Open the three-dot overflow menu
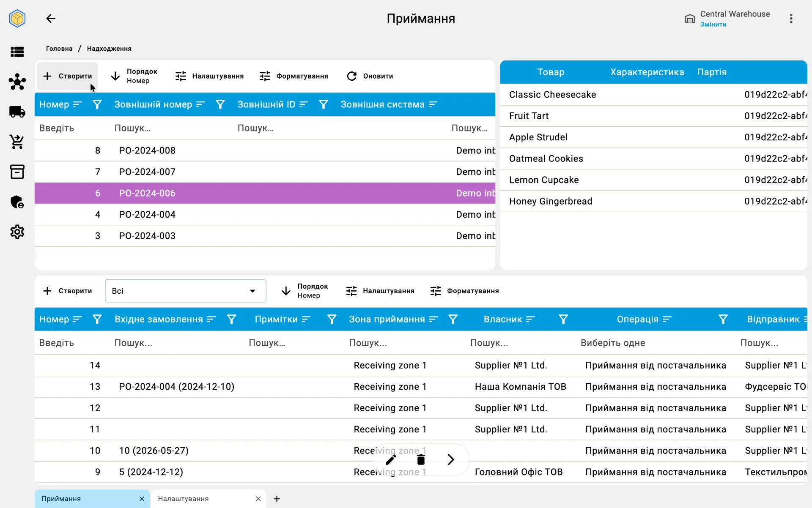 (x=791, y=19)
